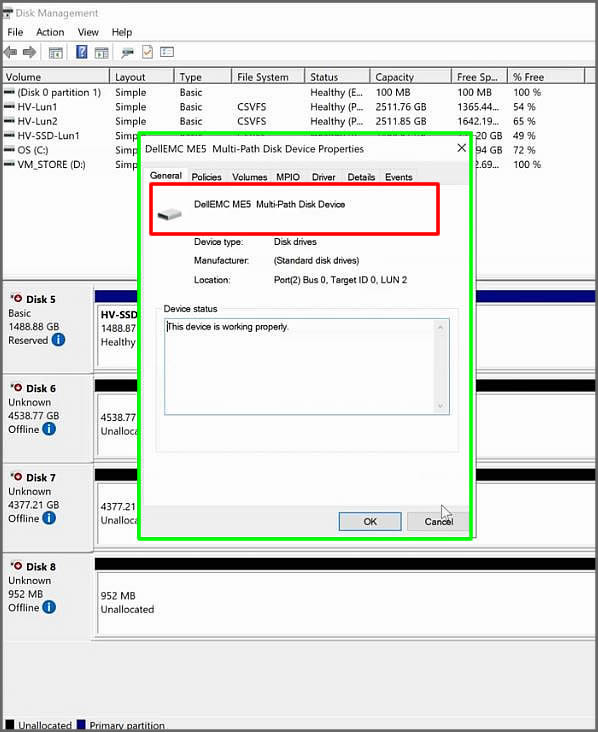Click the Show/Hide Action Pane icon
598x732 pixels.
click(101, 53)
